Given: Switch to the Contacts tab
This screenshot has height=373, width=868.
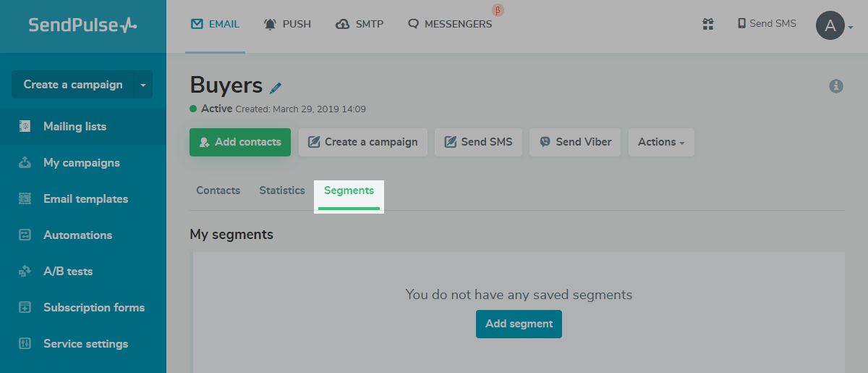Looking at the screenshot, I should point(218,190).
